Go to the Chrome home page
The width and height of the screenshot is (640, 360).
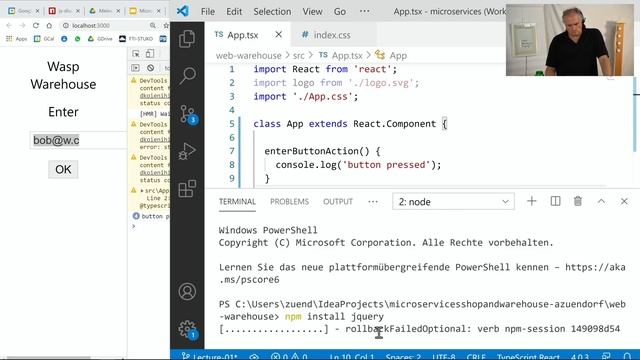(49, 25)
